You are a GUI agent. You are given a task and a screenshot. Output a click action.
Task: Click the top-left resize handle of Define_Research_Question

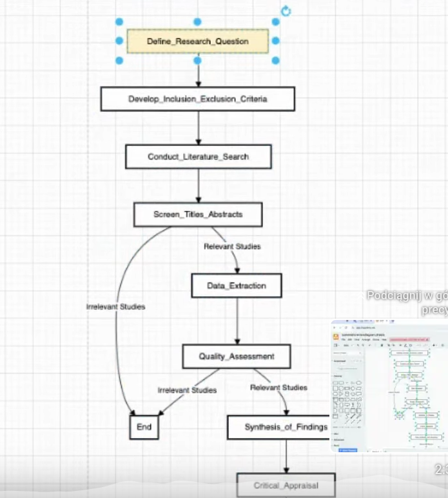point(119,22)
